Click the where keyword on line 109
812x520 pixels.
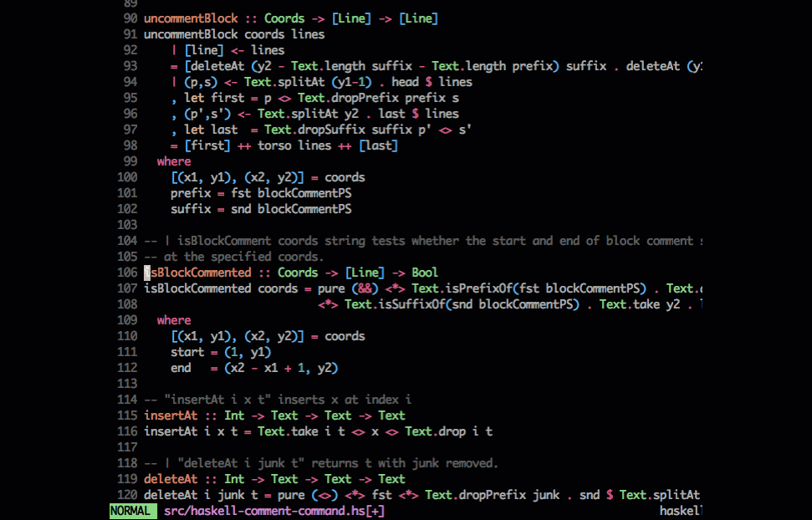click(173, 319)
